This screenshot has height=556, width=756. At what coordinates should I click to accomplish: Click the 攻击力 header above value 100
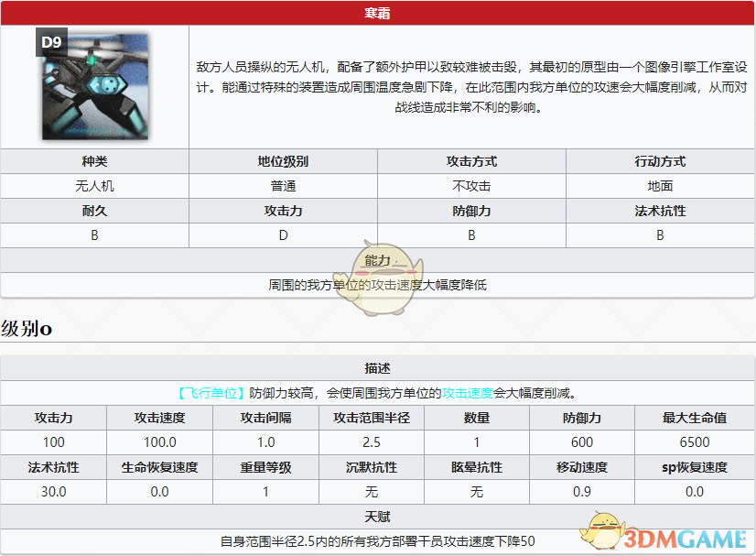click(x=53, y=418)
